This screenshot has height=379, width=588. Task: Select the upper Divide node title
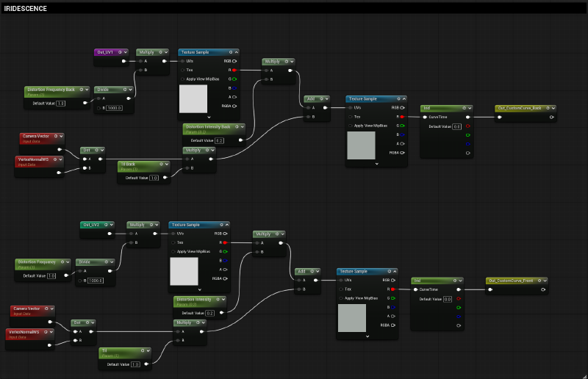109,90
